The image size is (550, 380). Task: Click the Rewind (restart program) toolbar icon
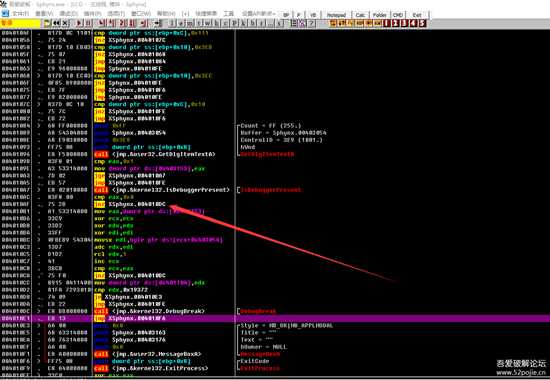click(x=56, y=24)
